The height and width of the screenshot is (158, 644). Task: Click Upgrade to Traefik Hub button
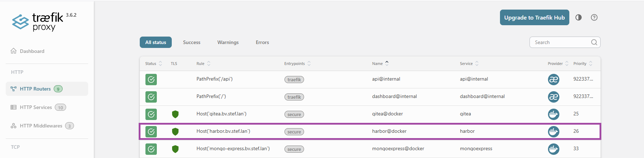(x=534, y=17)
